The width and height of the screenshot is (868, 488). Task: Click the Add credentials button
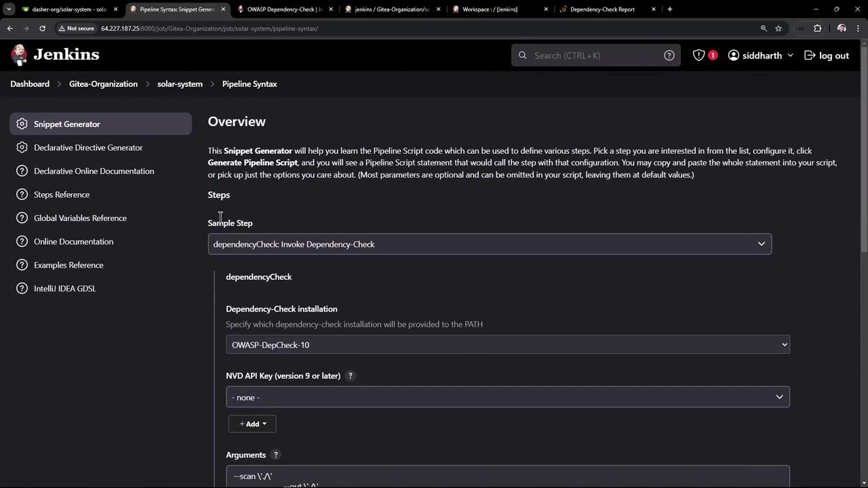252,424
